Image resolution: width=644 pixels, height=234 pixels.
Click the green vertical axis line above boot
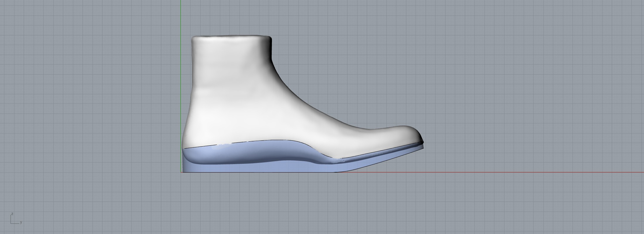coord(181,18)
